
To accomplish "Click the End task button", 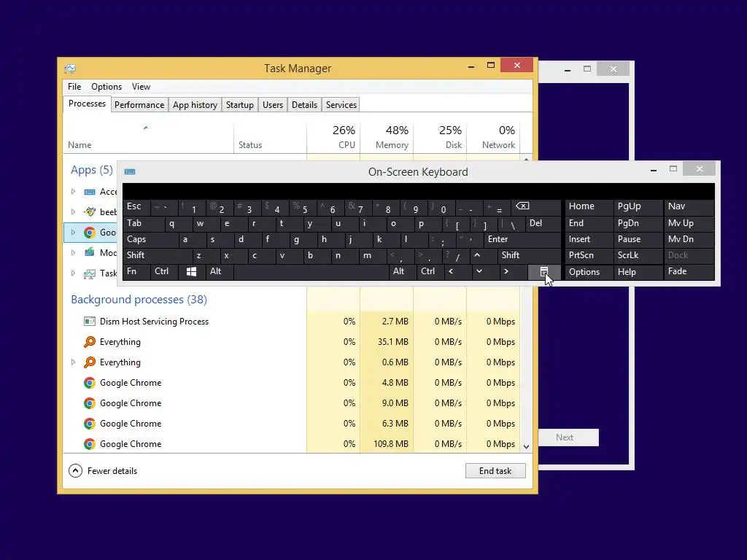I will click(x=495, y=471).
